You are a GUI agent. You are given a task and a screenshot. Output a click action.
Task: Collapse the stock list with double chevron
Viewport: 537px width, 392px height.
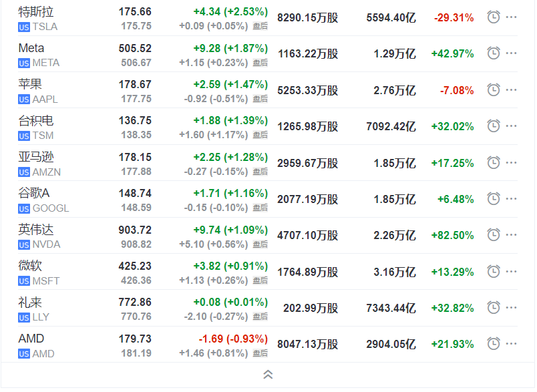268,375
